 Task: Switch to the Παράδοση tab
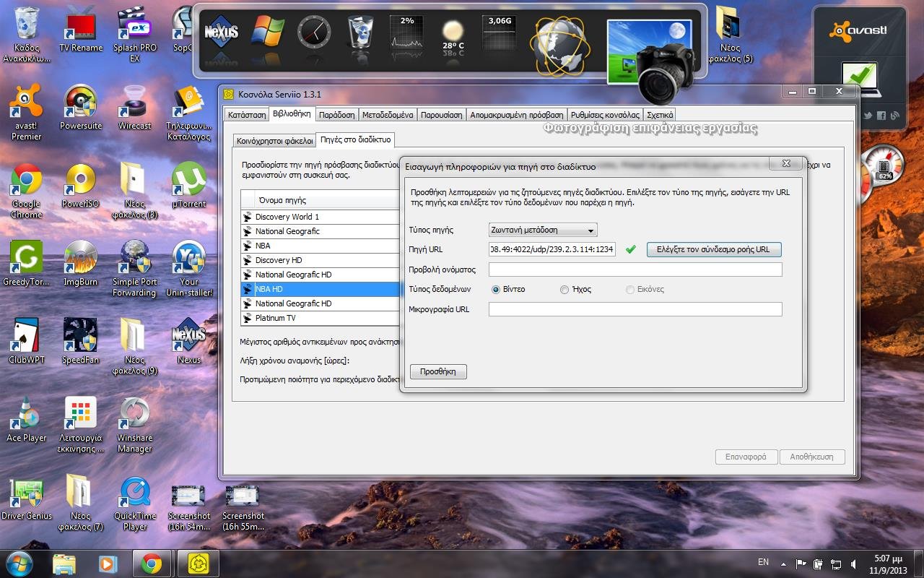[x=337, y=115]
